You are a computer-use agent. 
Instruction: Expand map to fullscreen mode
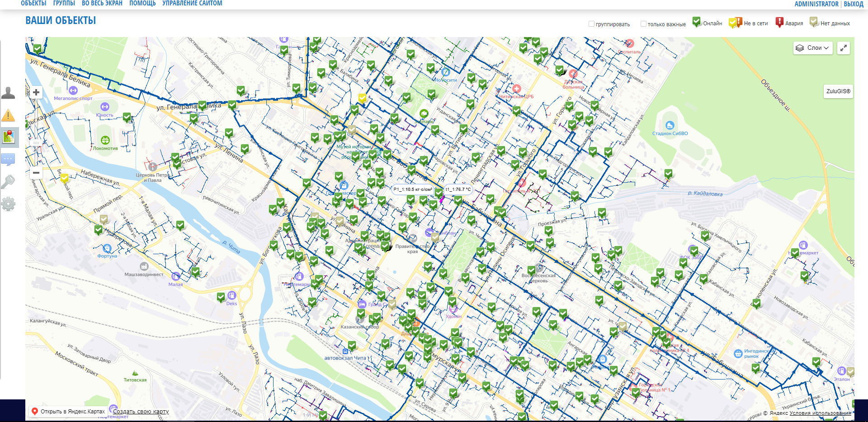[844, 48]
